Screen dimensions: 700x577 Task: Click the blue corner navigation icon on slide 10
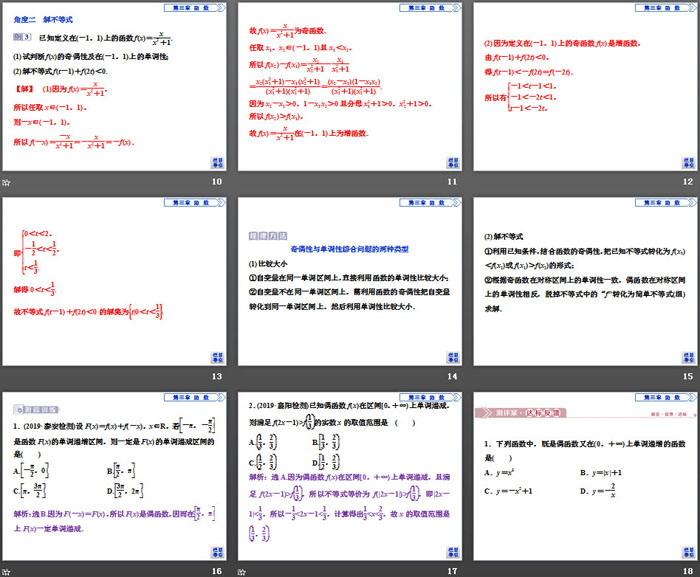[x=217, y=162]
